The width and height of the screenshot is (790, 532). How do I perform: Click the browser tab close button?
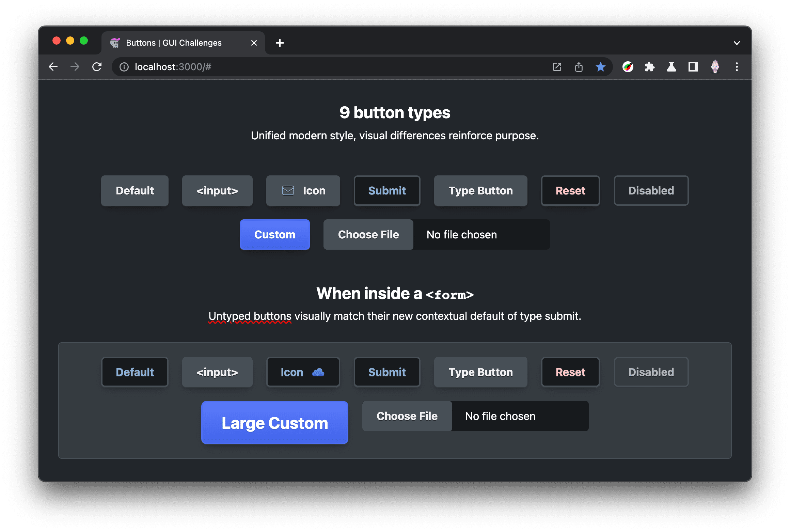click(253, 42)
